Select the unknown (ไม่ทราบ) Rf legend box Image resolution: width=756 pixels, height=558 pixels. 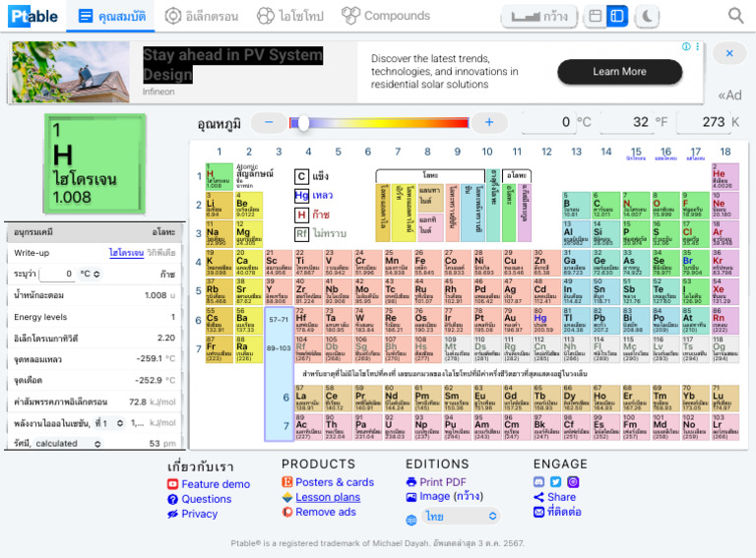pyautogui.click(x=301, y=234)
